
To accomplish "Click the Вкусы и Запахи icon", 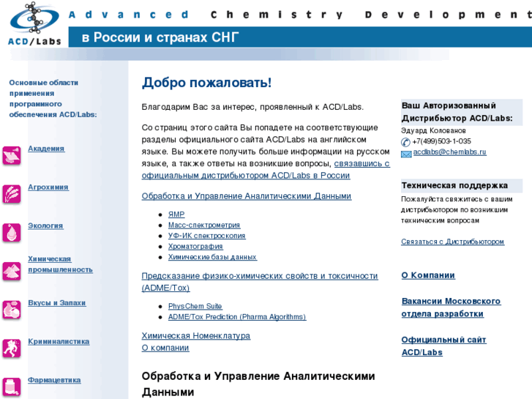I will tap(12, 310).
